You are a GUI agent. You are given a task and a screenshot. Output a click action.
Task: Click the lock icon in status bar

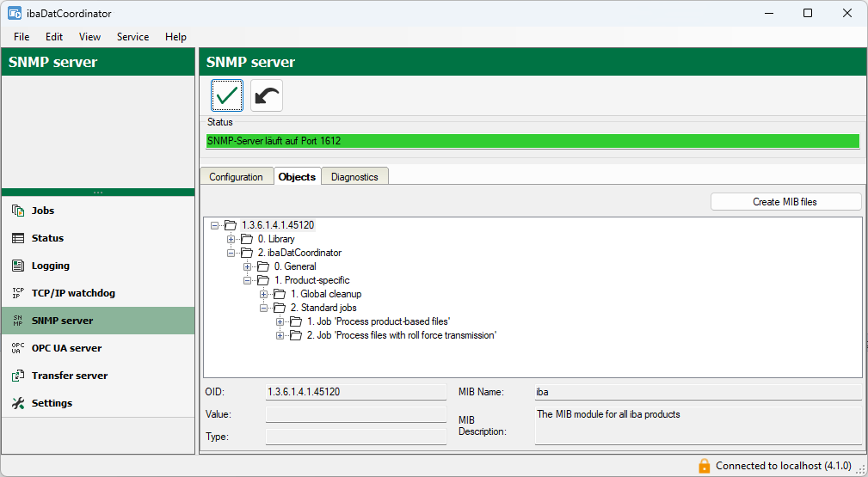pyautogui.click(x=704, y=465)
